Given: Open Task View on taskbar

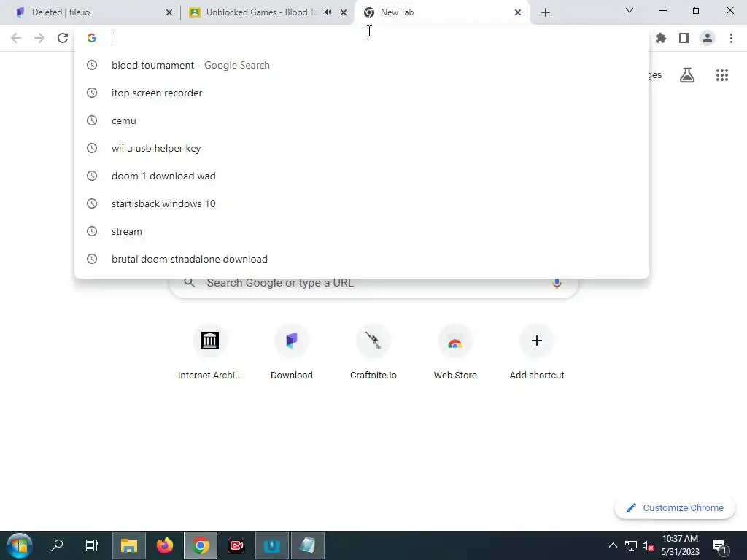Looking at the screenshot, I should coord(91,545).
